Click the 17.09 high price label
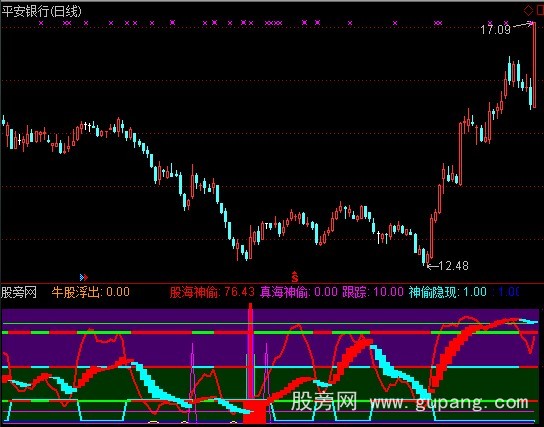Image resolution: width=544 pixels, height=427 pixels. [495, 30]
